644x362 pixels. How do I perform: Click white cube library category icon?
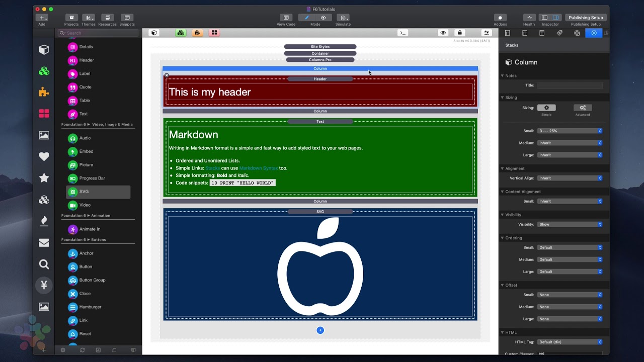[x=44, y=49]
